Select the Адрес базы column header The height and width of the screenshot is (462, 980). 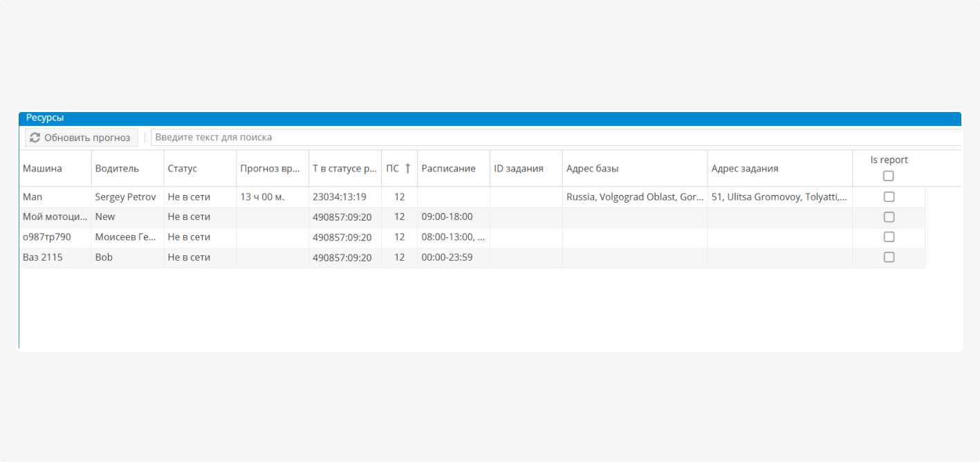[x=593, y=169]
